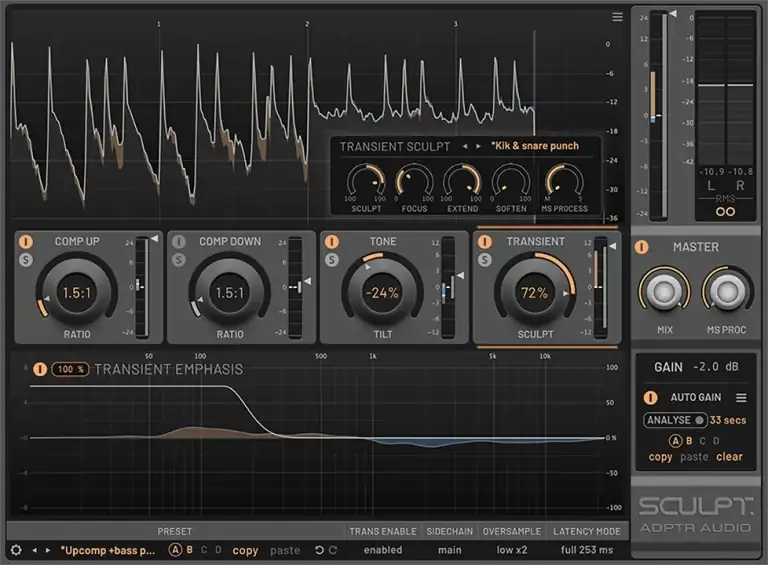Viewport: 768px width, 565px height.
Task: Solo the Transient module
Action: tap(484, 259)
